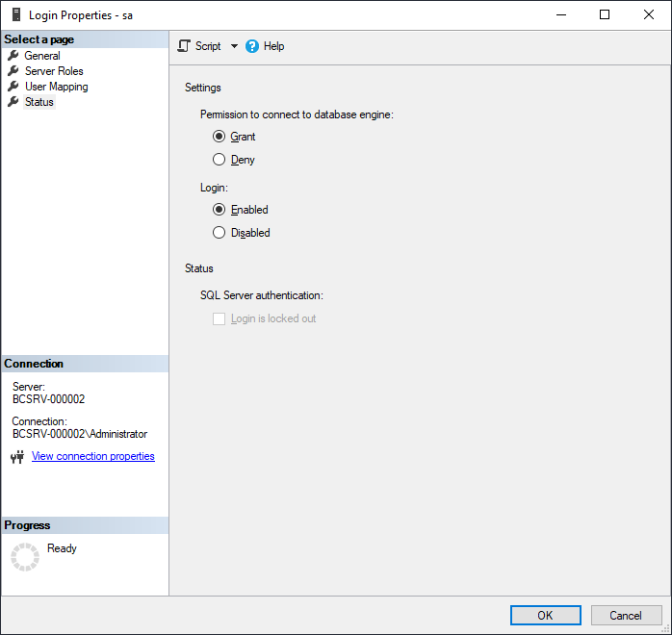Image resolution: width=672 pixels, height=635 pixels.
Task: Minimize the Login Properties window
Action: [x=561, y=15]
